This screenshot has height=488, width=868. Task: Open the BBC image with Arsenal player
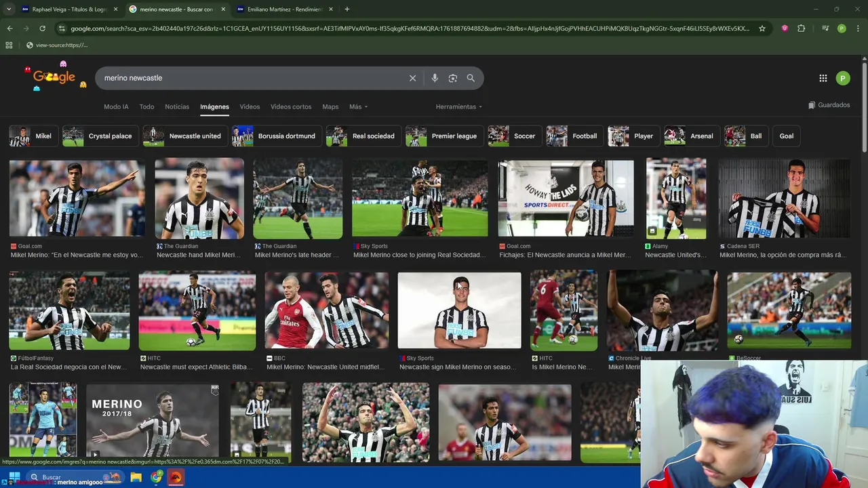tap(327, 310)
